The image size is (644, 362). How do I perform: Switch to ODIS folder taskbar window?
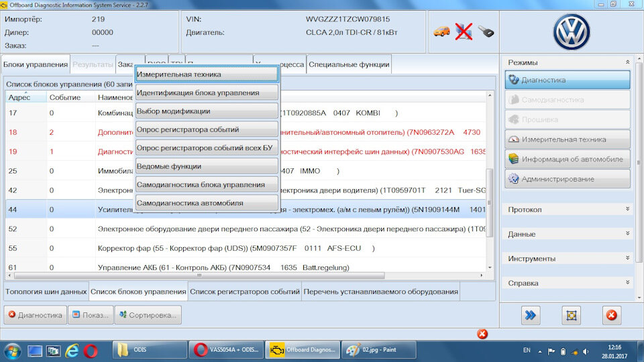pyautogui.click(x=150, y=350)
